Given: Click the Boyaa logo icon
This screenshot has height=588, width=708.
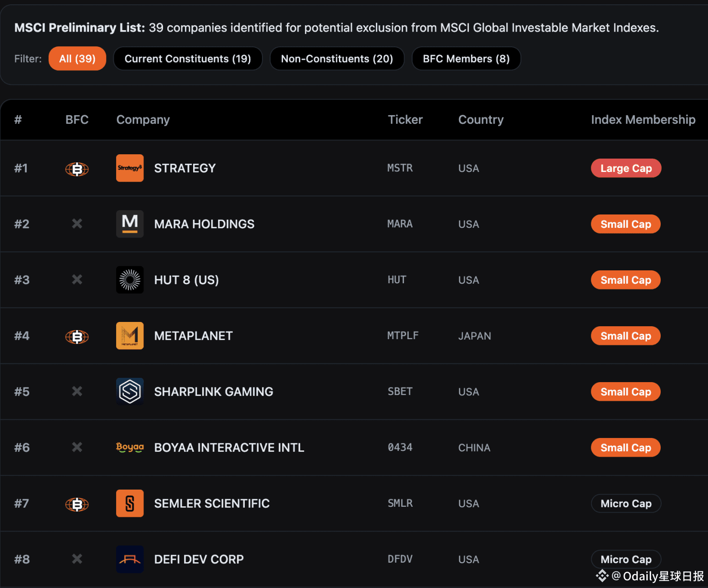Looking at the screenshot, I should point(130,448).
